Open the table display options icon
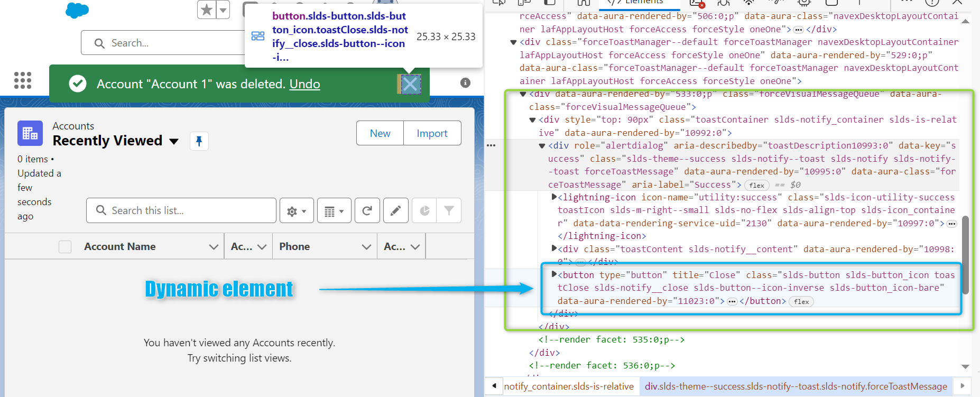The image size is (980, 397). 334,211
